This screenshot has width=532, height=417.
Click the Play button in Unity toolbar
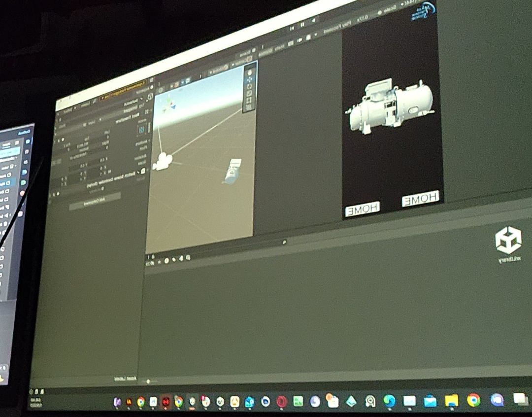[313, 21]
